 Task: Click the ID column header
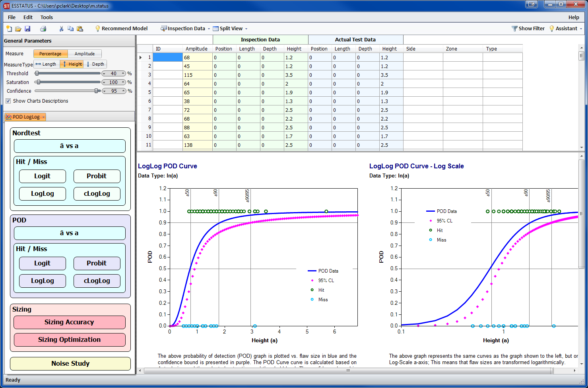tap(168, 49)
